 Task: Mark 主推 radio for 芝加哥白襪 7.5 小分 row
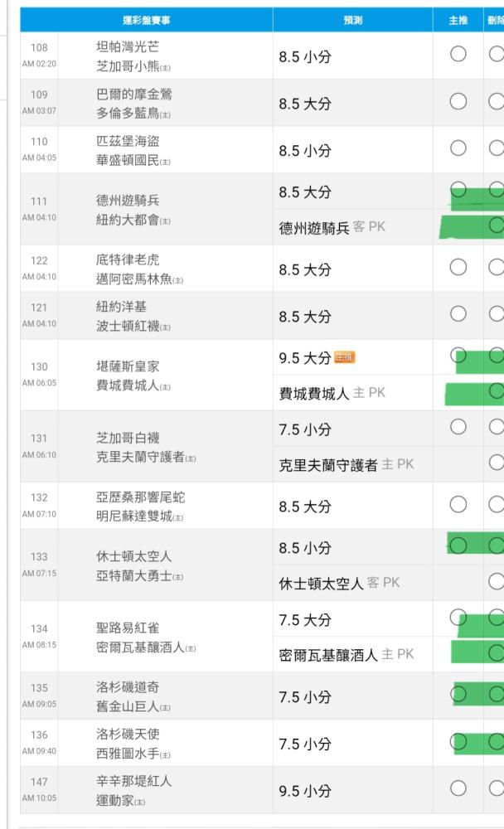(460, 427)
